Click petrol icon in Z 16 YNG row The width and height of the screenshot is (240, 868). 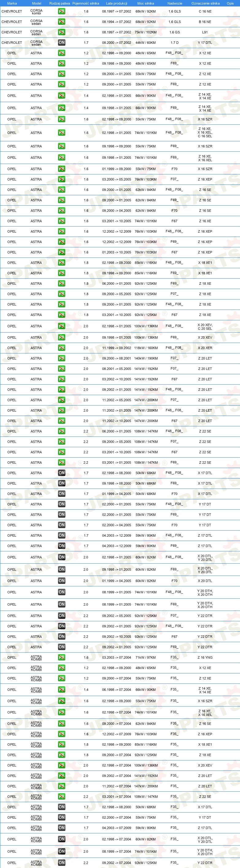[61, 657]
